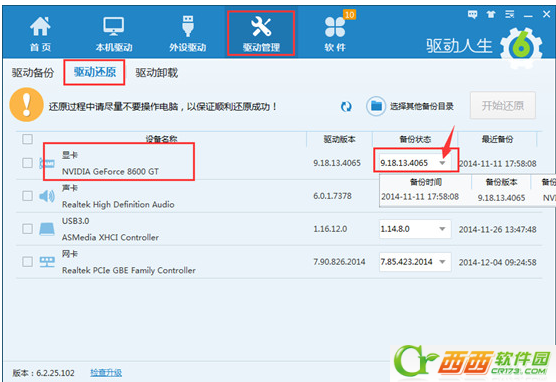Viewport: 556px width, 382px height.
Task: Click the refresh arrows icon
Action: [x=346, y=106]
